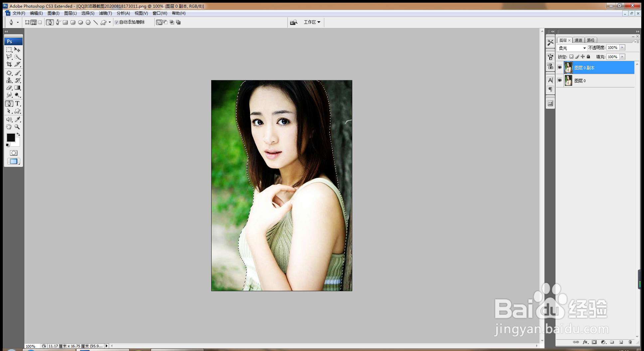Open the opacity 不透明度 slider arrow

coord(622,48)
